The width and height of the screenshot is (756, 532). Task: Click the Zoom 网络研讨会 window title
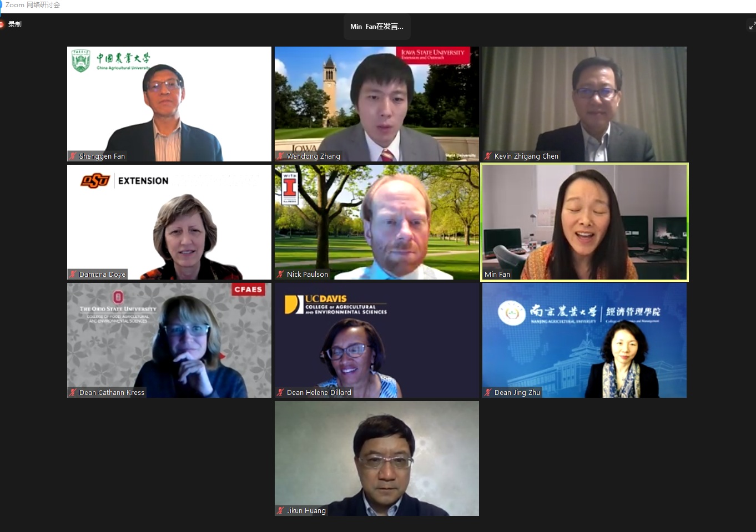point(33,5)
